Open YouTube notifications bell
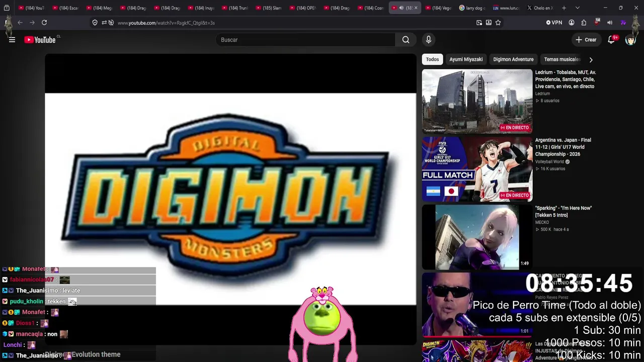 coord(611,40)
